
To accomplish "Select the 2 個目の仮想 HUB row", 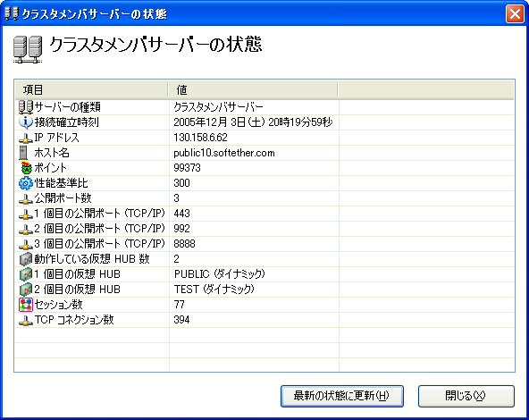I will pos(264,290).
